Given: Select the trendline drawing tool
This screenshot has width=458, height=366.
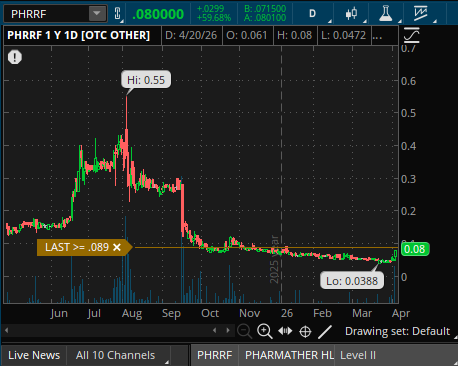Looking at the screenshot, I should (x=325, y=332).
